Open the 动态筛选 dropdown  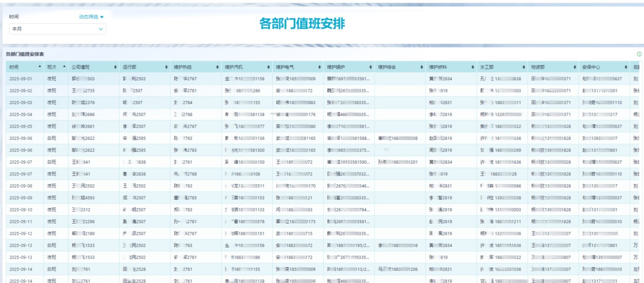[x=91, y=17]
